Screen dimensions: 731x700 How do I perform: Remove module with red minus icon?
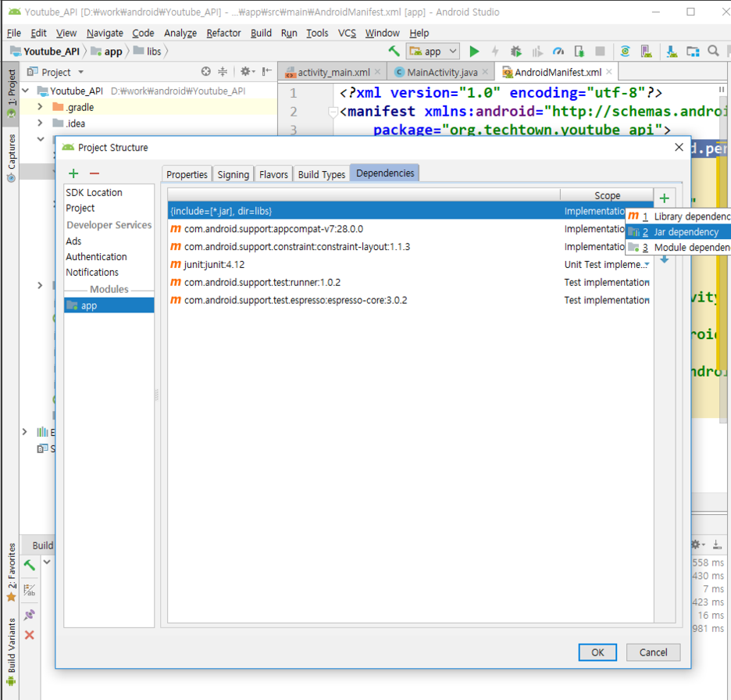tap(94, 173)
